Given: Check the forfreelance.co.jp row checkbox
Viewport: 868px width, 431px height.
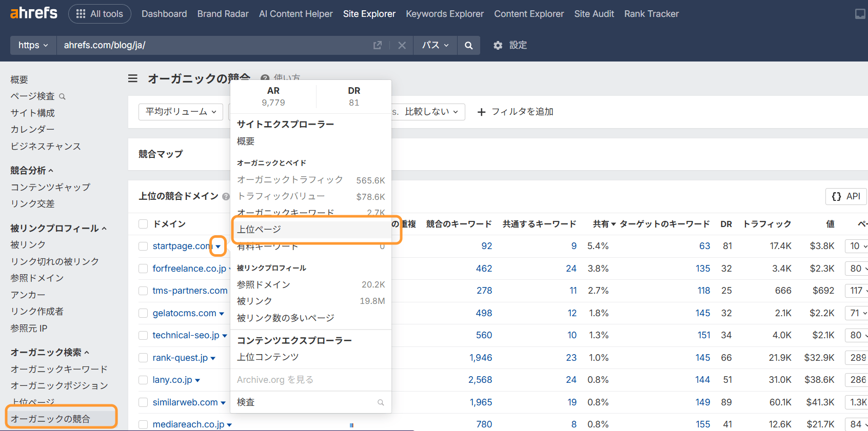Looking at the screenshot, I should (143, 269).
